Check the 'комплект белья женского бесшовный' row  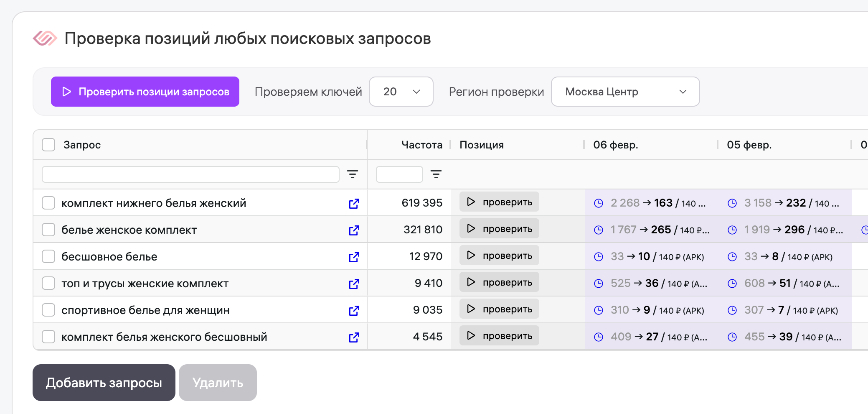[48, 337]
